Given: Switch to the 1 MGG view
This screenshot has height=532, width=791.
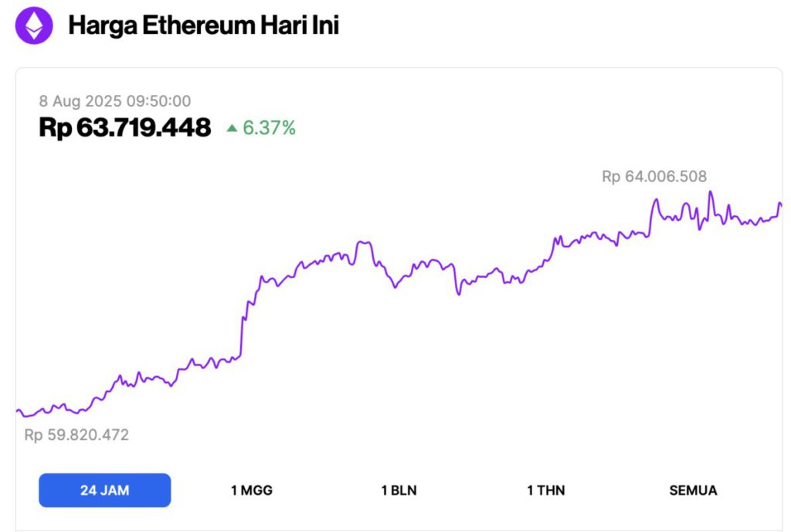Looking at the screenshot, I should pyautogui.click(x=252, y=490).
